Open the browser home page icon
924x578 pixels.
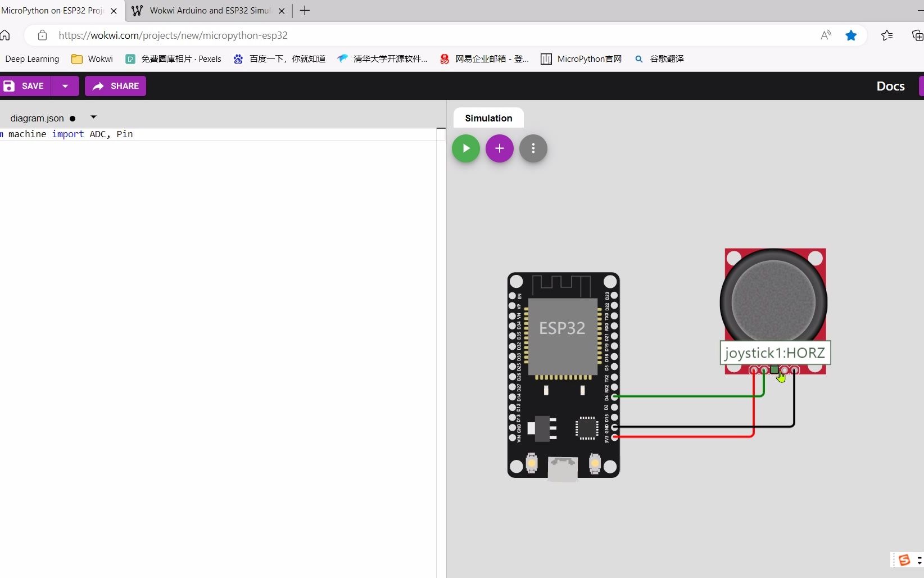point(6,35)
